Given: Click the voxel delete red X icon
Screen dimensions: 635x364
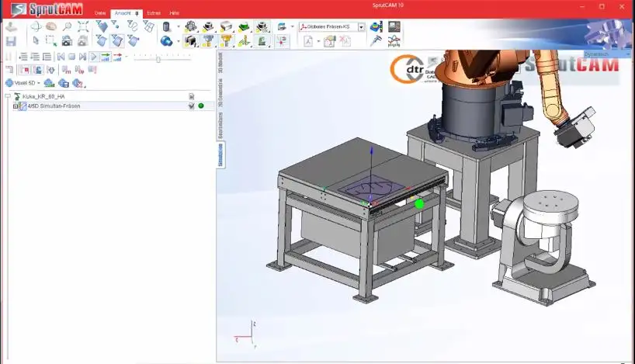Looking at the screenshot, I should (78, 83).
